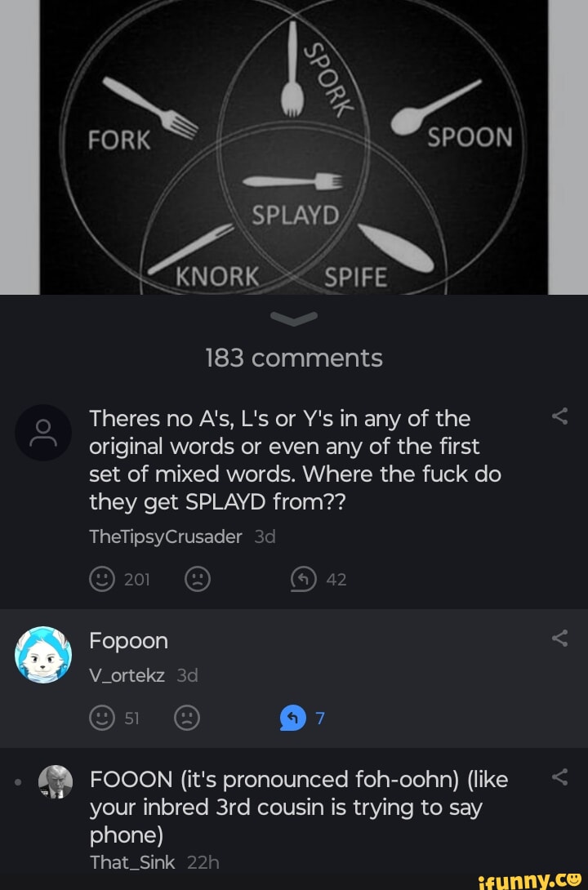Click the share icon on Fopoon's comment
The height and width of the screenshot is (890, 588).
pos(561,637)
